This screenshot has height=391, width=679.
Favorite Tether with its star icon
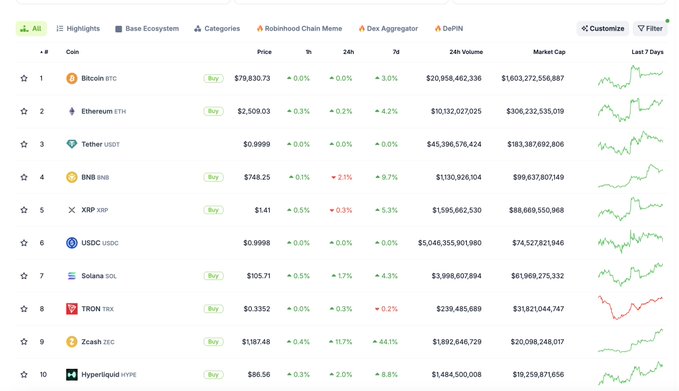tap(24, 144)
